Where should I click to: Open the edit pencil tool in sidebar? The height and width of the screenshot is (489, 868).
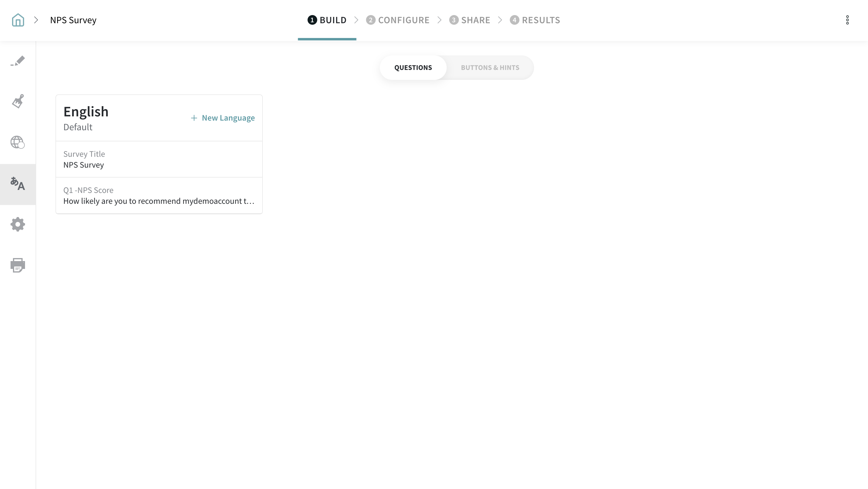(x=18, y=61)
